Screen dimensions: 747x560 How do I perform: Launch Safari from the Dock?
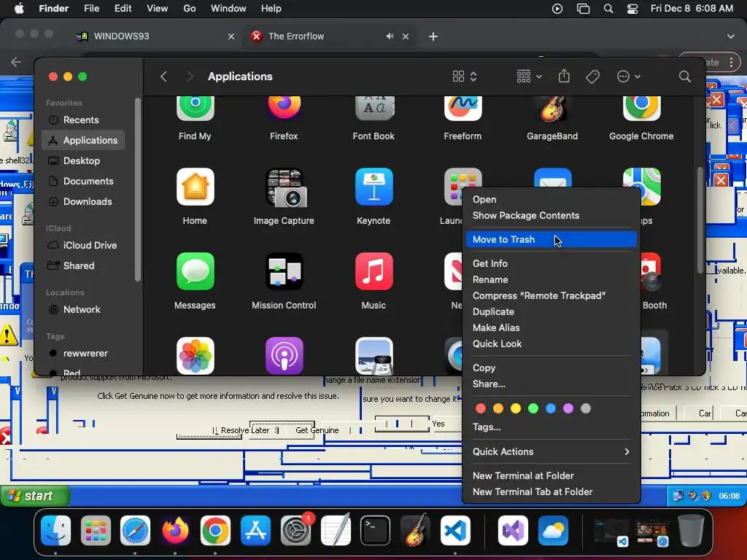point(135,530)
